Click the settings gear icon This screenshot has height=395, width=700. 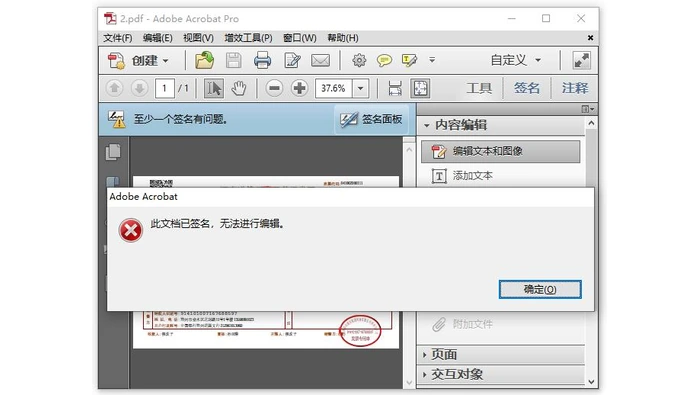click(359, 60)
